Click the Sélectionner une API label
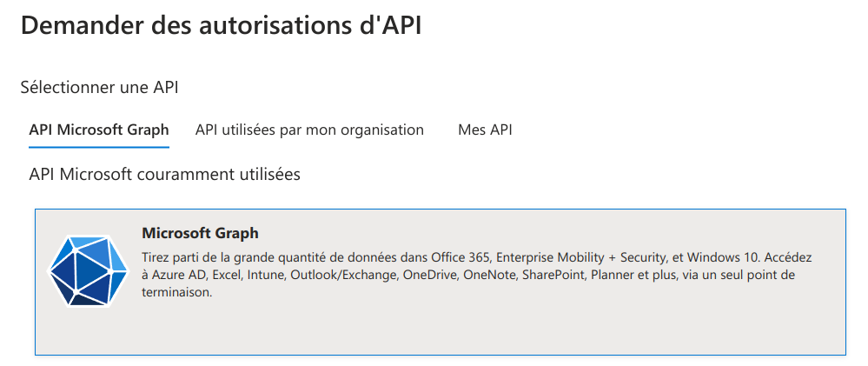The image size is (868, 366). click(x=100, y=87)
